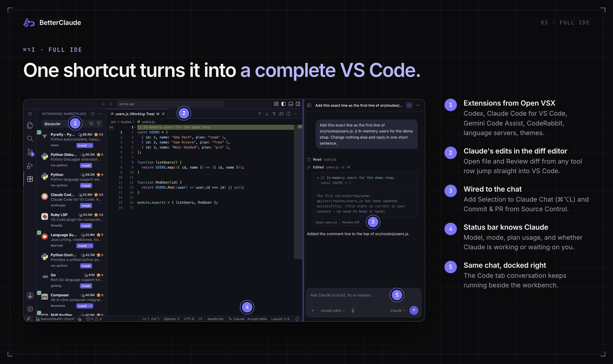Open the hamburger menu above the activity bar
Image resolution: width=613 pixels, height=364 pixels.
pos(30,114)
